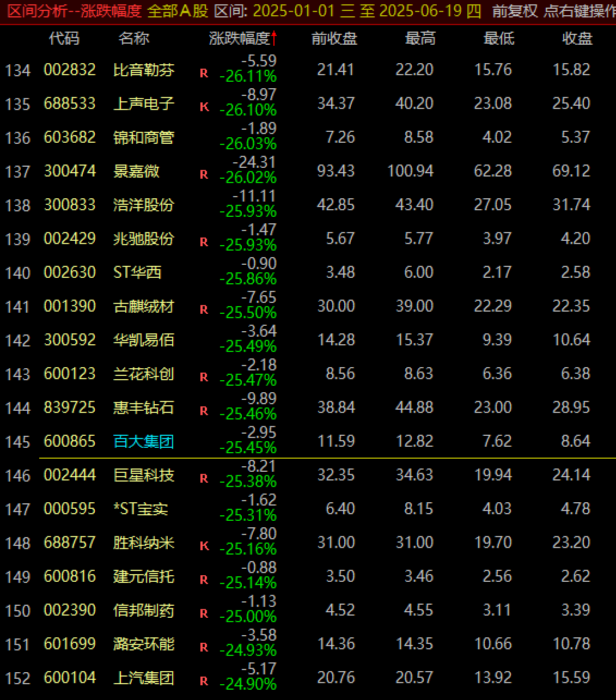The height and width of the screenshot is (700, 616).
Task: Select stock name 信邦制药
Action: [144, 610]
